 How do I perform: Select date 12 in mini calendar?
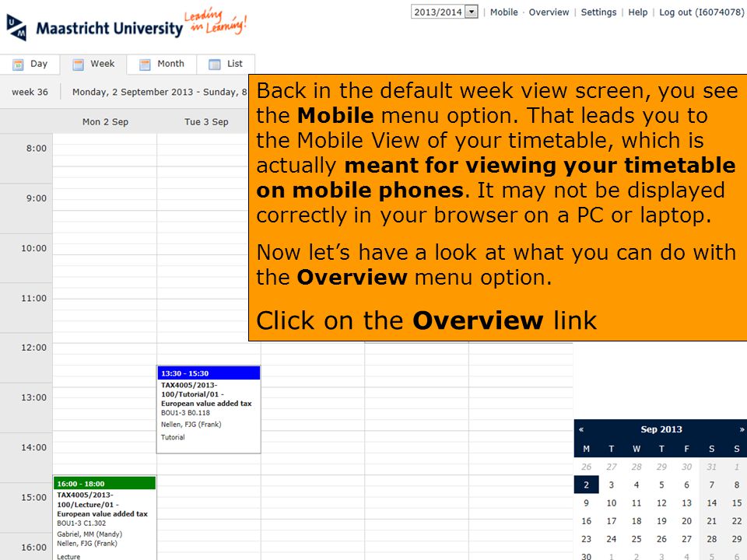(661, 503)
